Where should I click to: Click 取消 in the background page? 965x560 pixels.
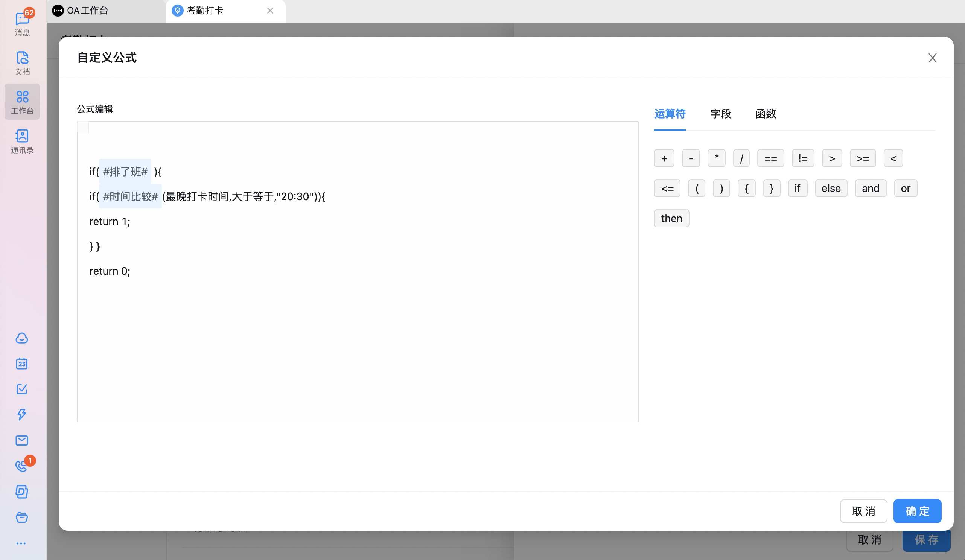click(869, 541)
